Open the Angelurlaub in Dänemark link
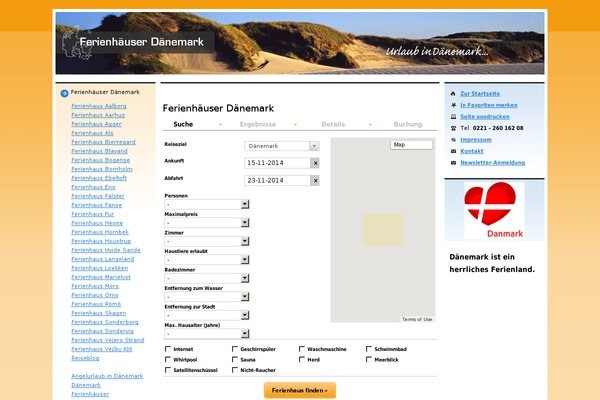The height and width of the screenshot is (400, 600). click(107, 376)
